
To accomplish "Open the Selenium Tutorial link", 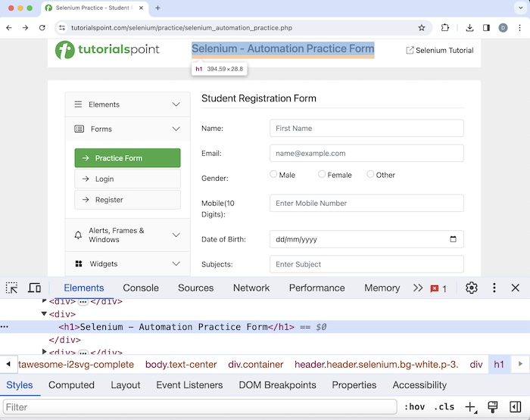I will (440, 51).
